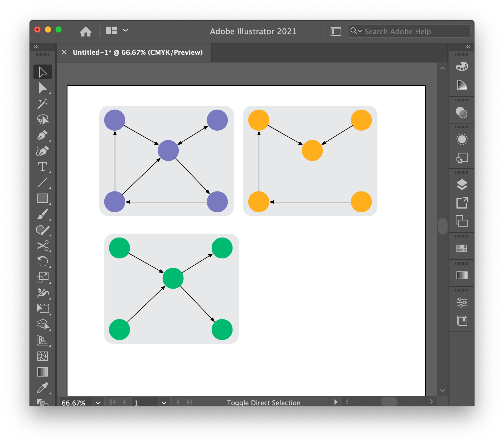Click the green center node circle
The image size is (504, 445).
[x=173, y=278]
